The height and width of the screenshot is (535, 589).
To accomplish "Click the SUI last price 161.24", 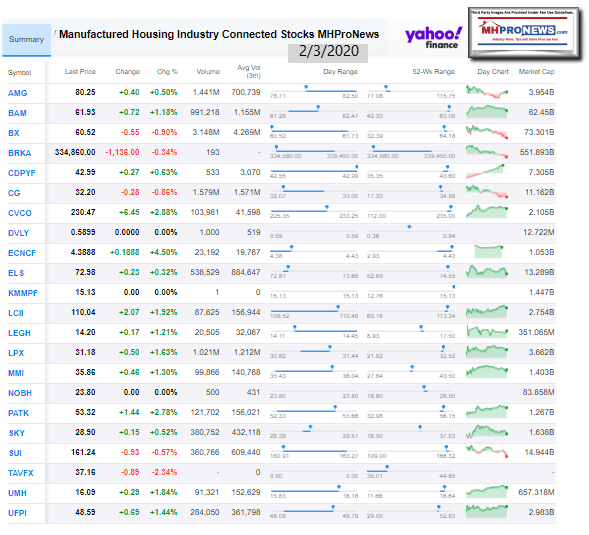I will (83, 452).
